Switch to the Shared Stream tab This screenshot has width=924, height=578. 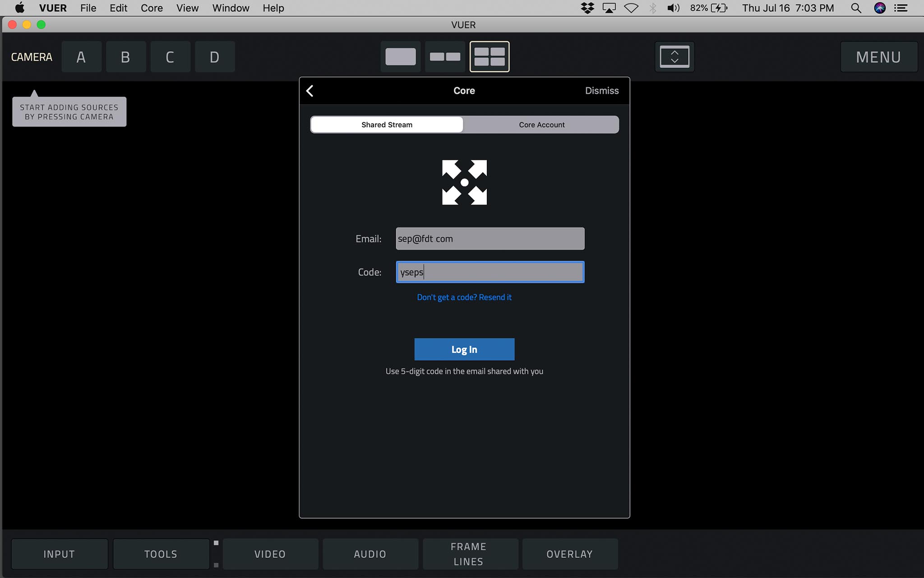tap(387, 125)
